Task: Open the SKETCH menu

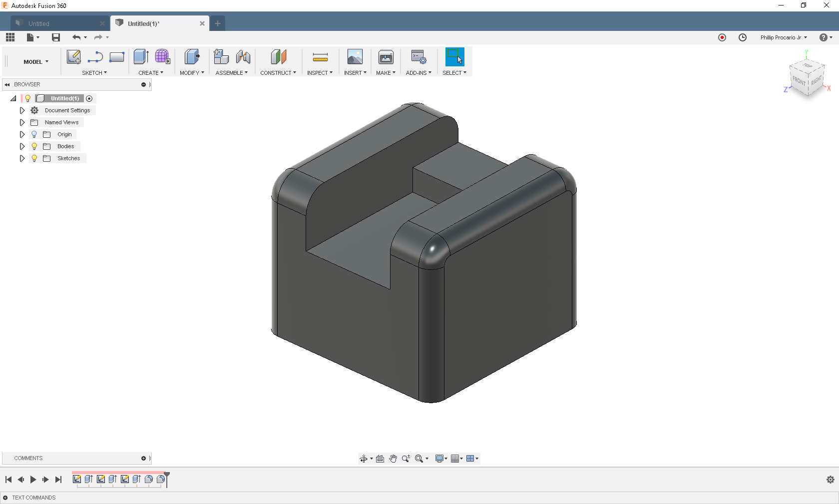Action: [x=94, y=73]
